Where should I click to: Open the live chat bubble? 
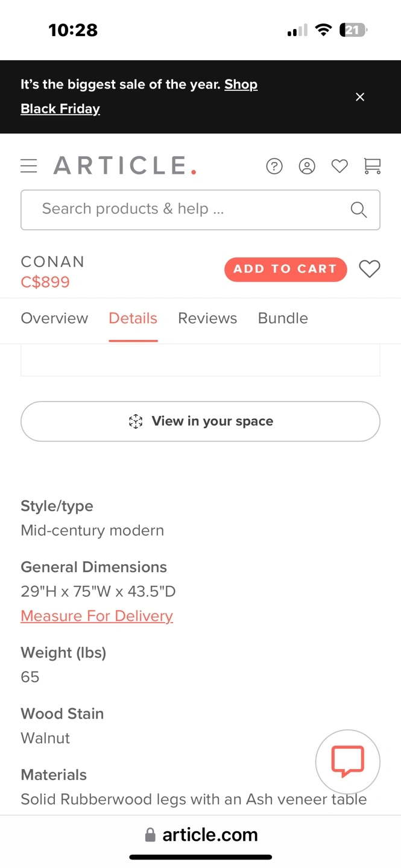pos(347,761)
